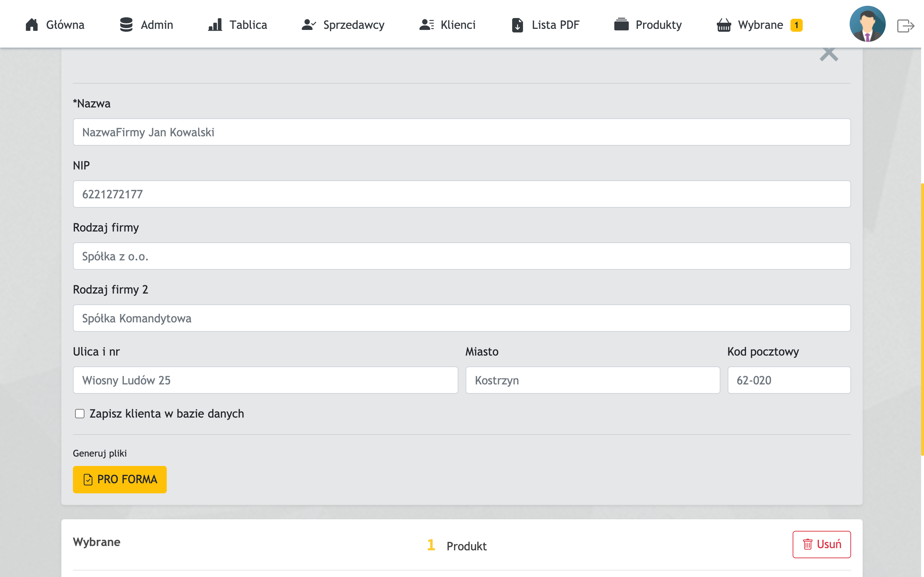Click the logout arrow icon
924x577 pixels.
click(905, 26)
